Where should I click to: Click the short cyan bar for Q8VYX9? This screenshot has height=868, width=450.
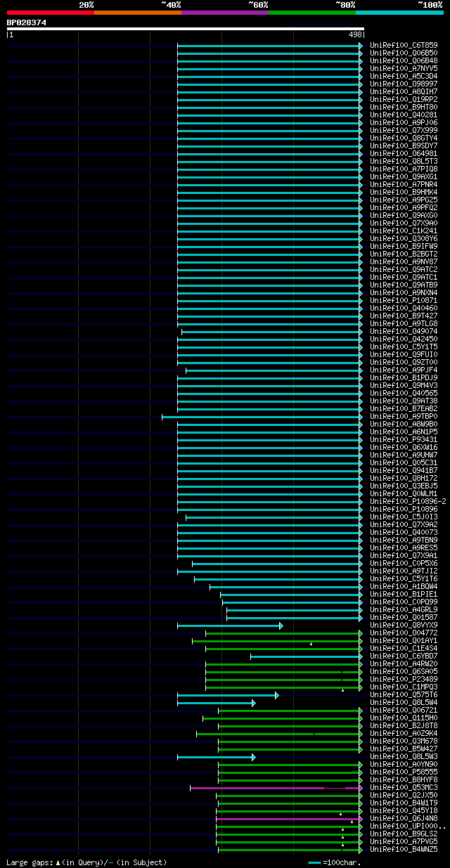pyautogui.click(x=230, y=626)
